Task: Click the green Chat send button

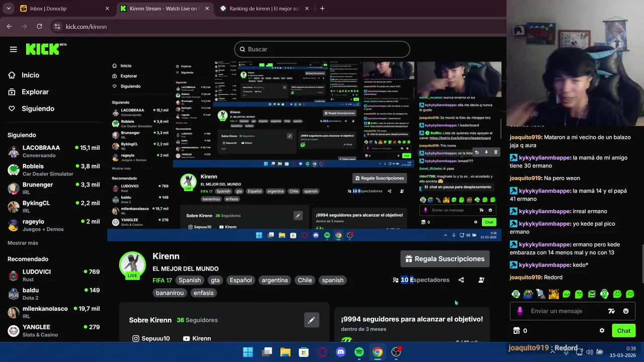Action: tap(623, 331)
